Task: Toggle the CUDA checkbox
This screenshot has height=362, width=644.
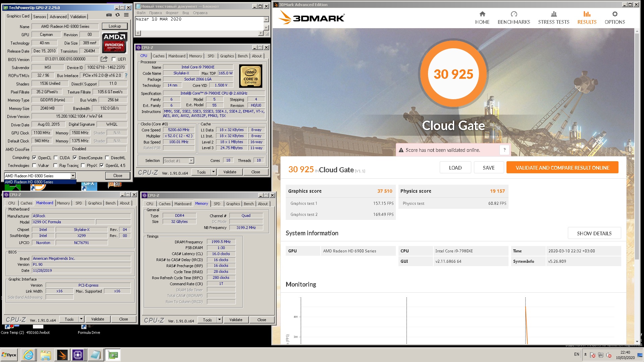Action: [56, 158]
